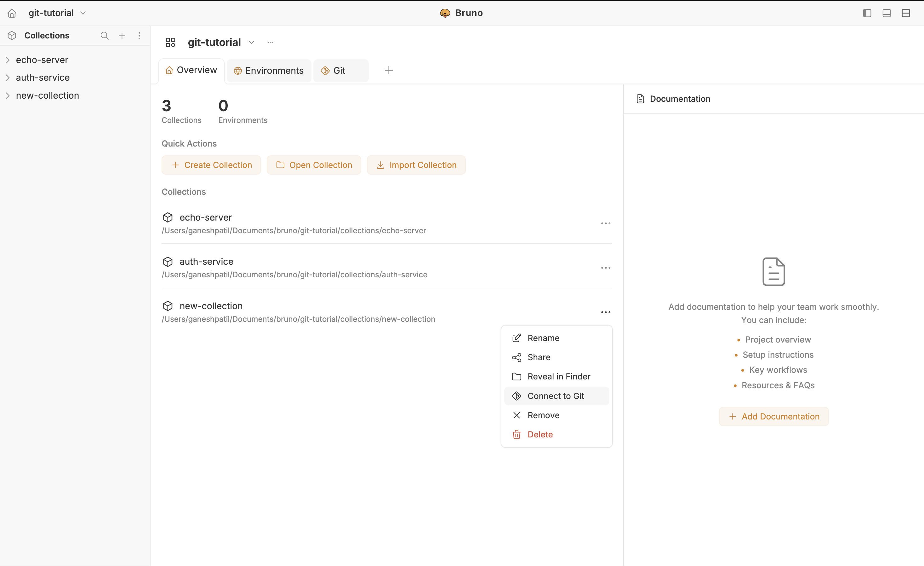Click Create Collection quick action
The height and width of the screenshot is (566, 924).
[x=211, y=165]
